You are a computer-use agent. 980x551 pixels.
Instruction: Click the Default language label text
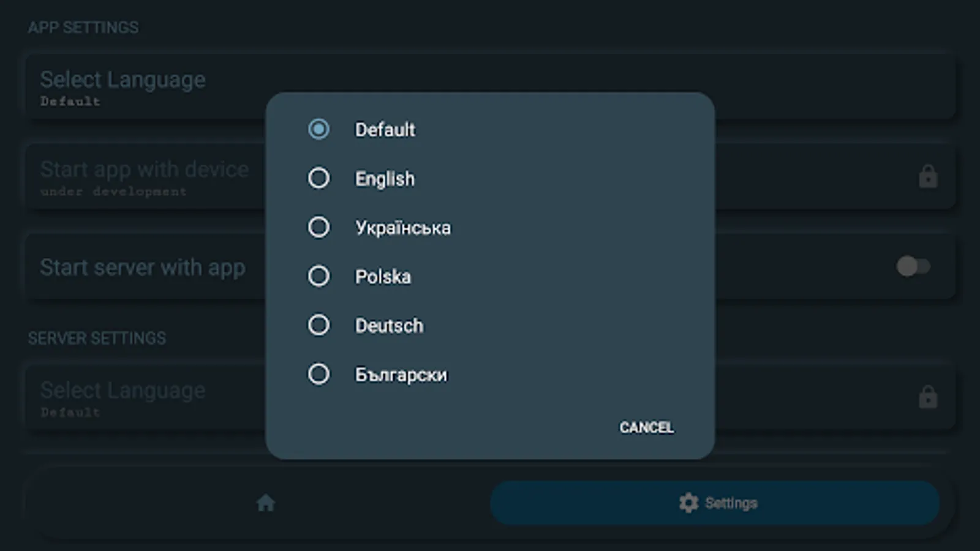tap(385, 130)
